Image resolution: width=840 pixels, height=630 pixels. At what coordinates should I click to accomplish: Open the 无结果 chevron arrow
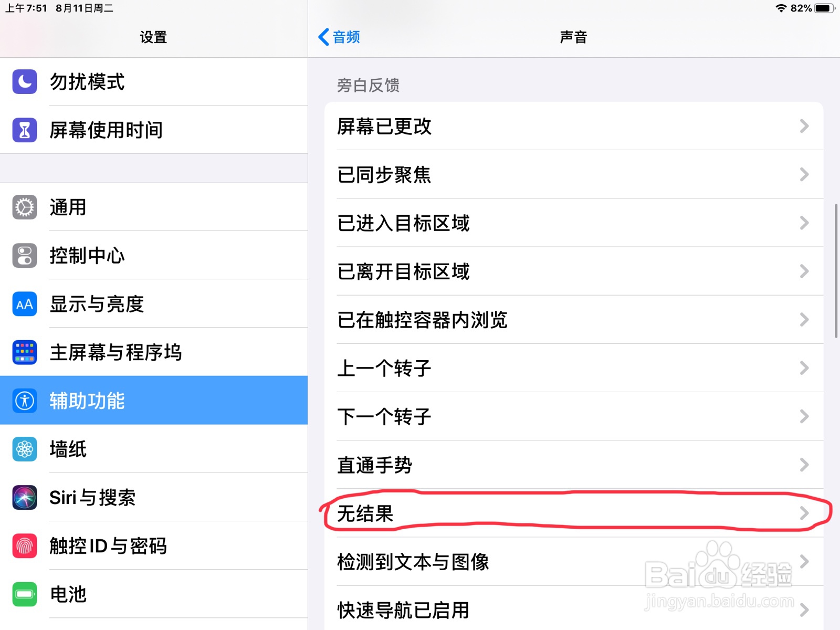pos(804,513)
